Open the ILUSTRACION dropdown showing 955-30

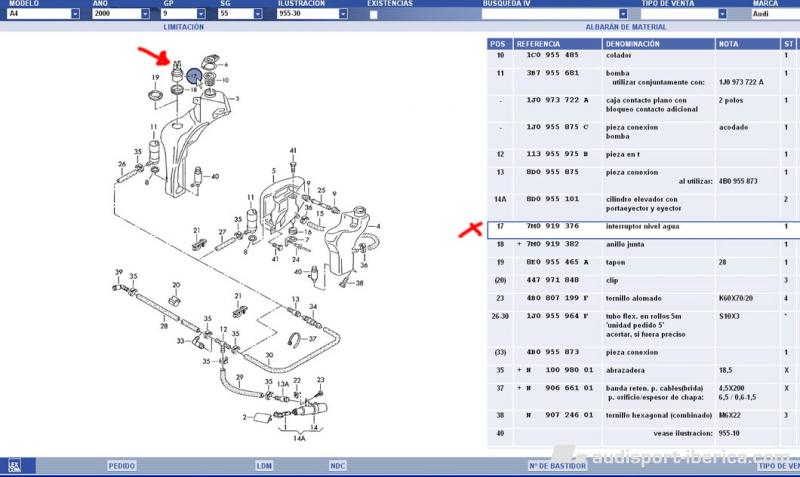[x=343, y=14]
